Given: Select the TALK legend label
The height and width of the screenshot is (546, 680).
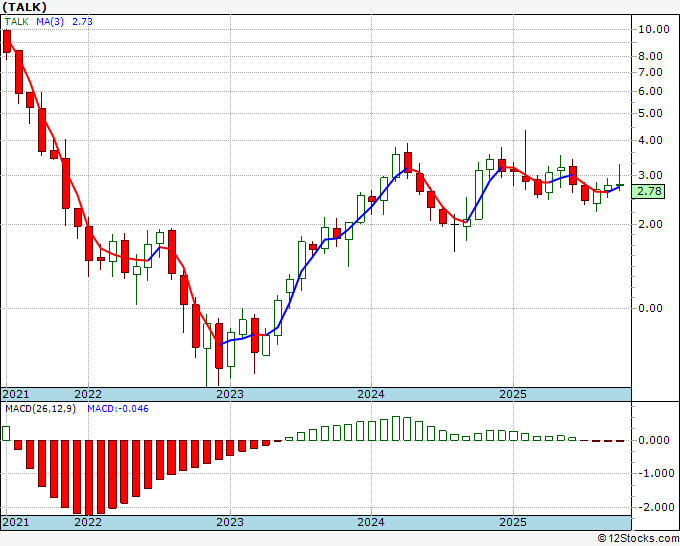Looking at the screenshot, I should pyautogui.click(x=16, y=21).
